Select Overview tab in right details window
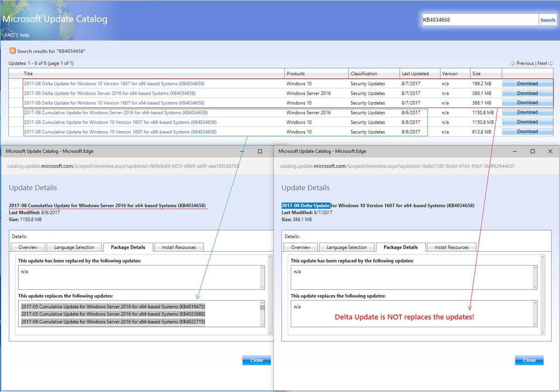The height and width of the screenshot is (392, 560). pyautogui.click(x=301, y=247)
